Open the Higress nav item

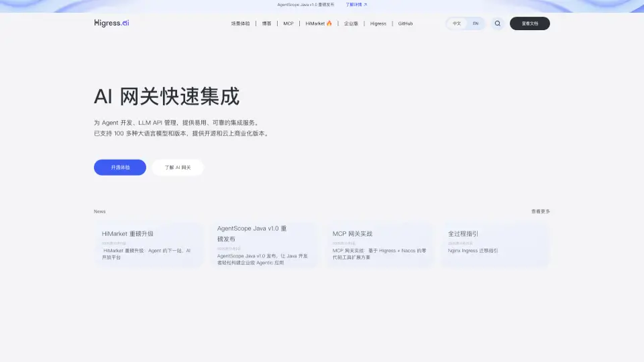click(378, 23)
